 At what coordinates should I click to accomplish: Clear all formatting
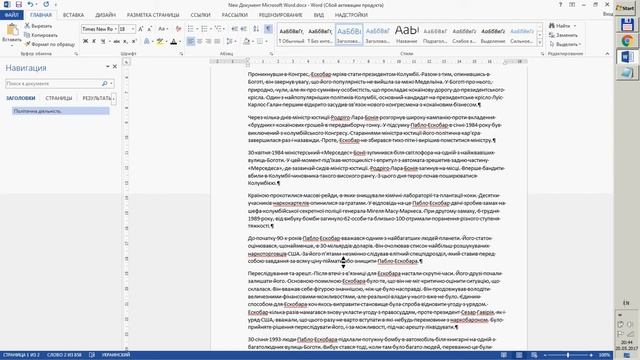pyautogui.click(x=178, y=29)
